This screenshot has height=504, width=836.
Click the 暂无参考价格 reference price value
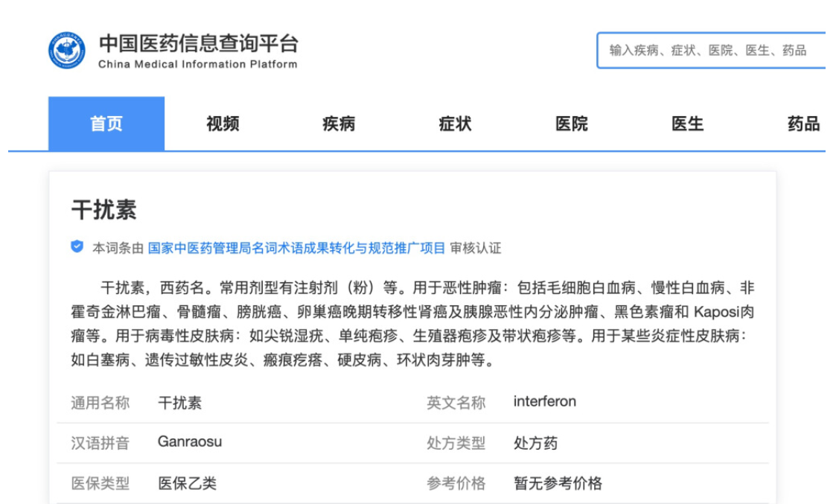pyautogui.click(x=558, y=483)
